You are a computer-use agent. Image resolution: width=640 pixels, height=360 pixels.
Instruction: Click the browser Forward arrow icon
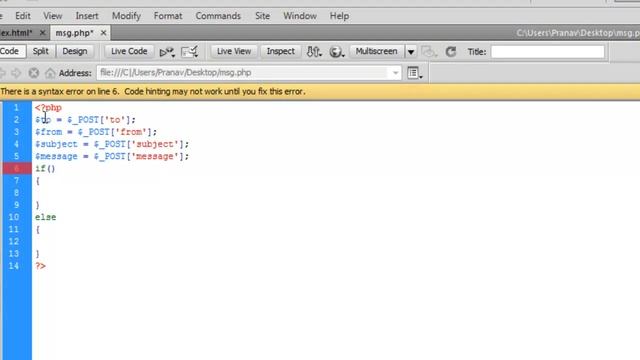(16, 73)
